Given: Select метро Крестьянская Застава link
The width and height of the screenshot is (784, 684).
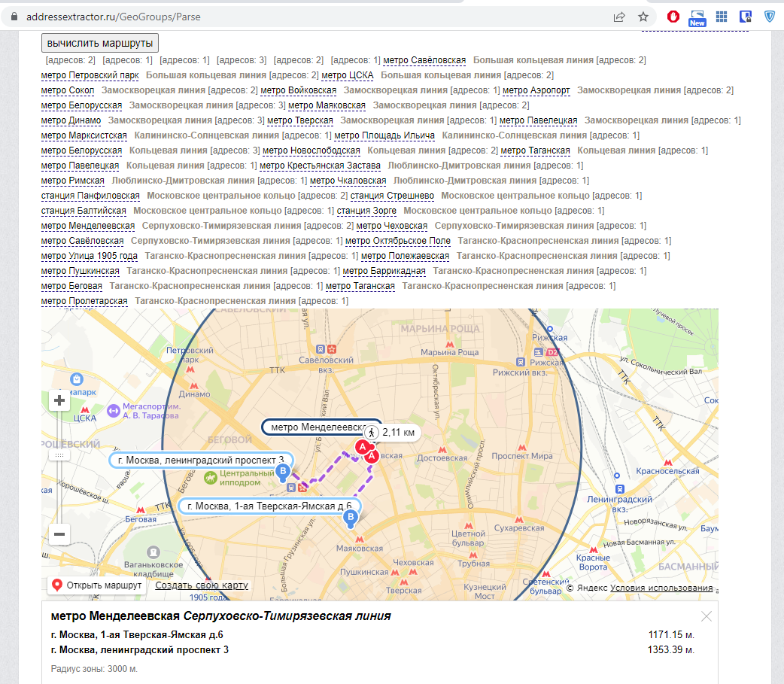Looking at the screenshot, I should point(320,166).
